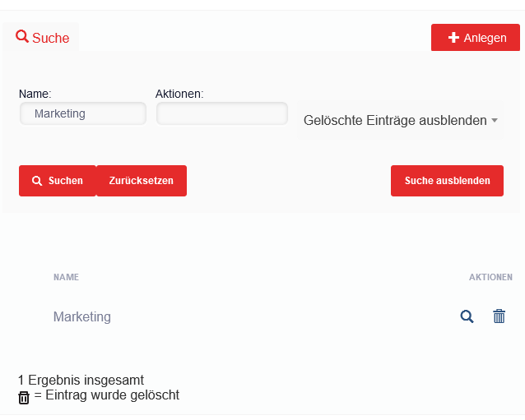Image resolution: width=525 pixels, height=420 pixels.
Task: Delete the Marketing entry with the trash icon
Action: (x=499, y=316)
